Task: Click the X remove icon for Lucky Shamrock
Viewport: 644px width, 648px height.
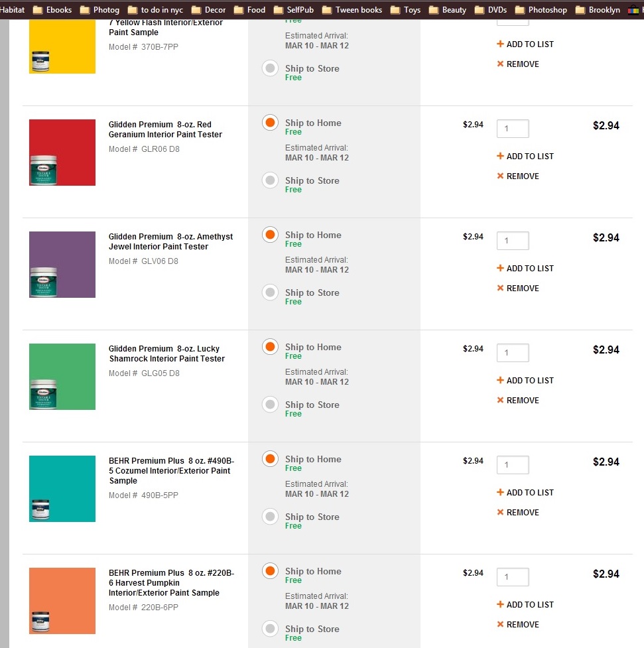Action: coord(500,401)
